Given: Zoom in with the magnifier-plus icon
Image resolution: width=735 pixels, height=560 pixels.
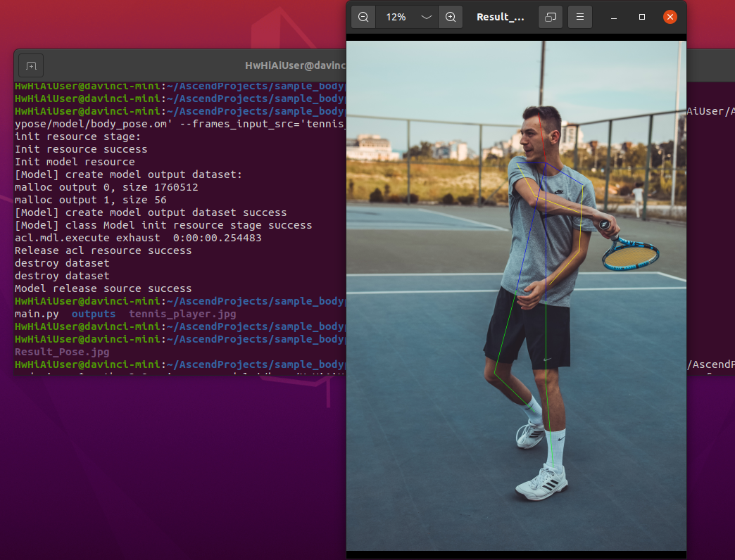Looking at the screenshot, I should (450, 16).
